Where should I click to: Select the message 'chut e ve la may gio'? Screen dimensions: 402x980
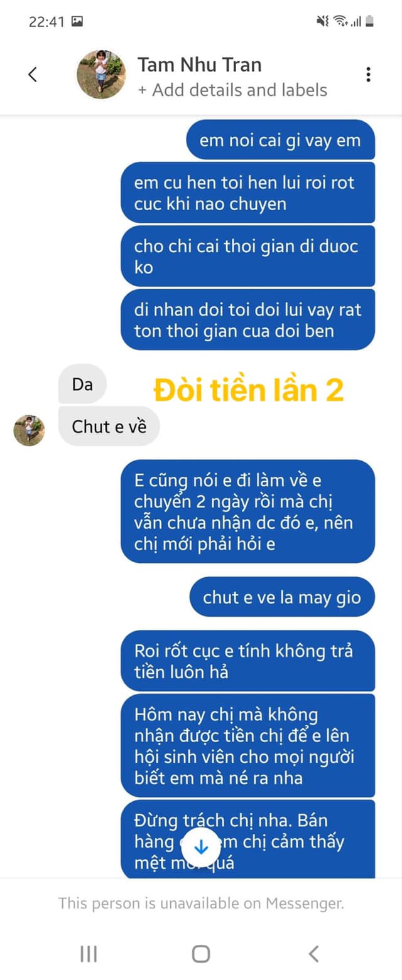[x=282, y=597]
